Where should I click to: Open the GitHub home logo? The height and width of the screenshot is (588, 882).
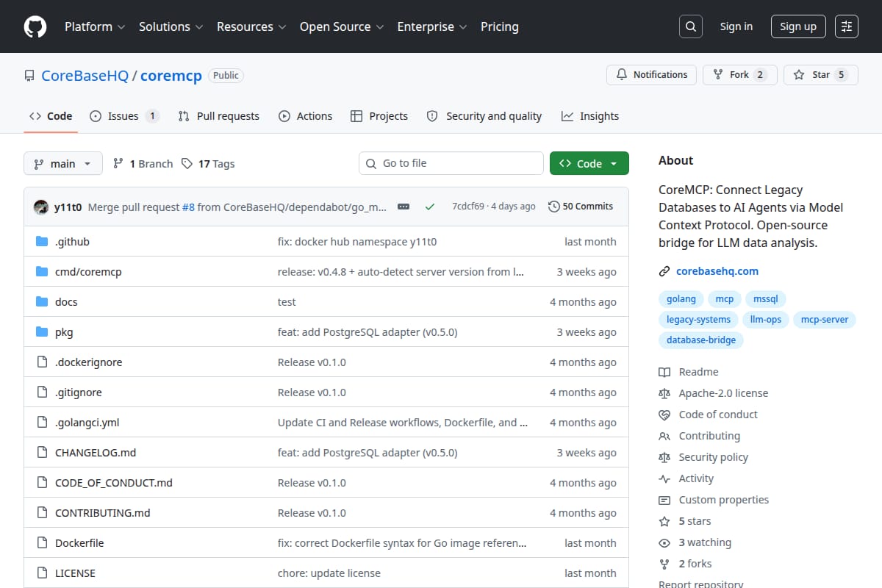point(35,26)
